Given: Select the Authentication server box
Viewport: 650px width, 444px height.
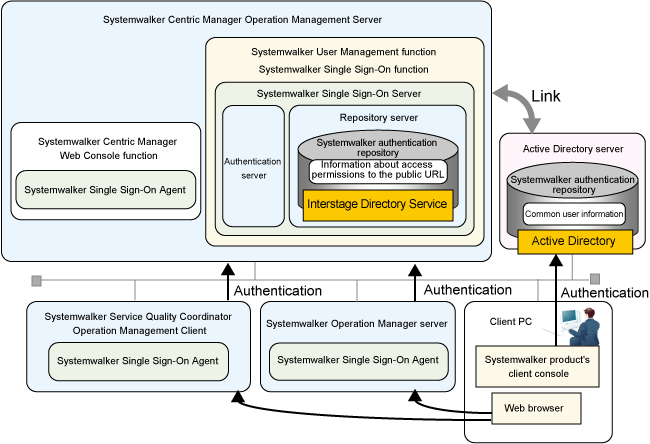Looking at the screenshot, I should (253, 166).
